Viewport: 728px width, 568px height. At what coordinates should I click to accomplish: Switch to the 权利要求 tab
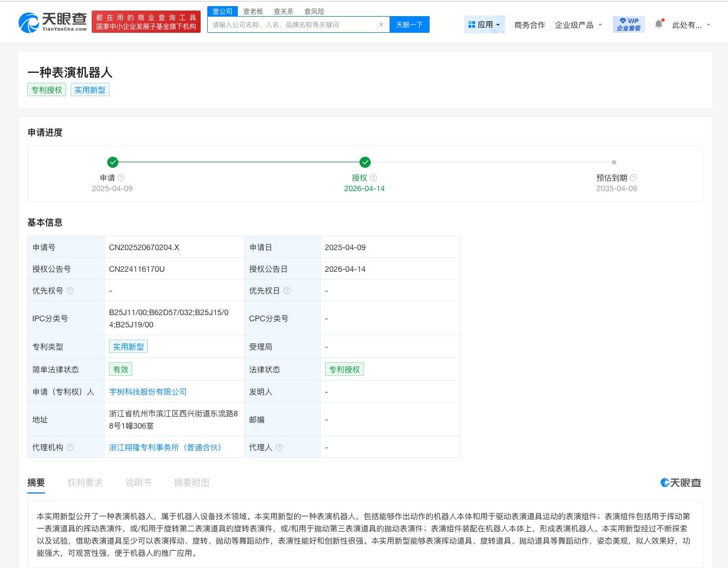coord(84,482)
